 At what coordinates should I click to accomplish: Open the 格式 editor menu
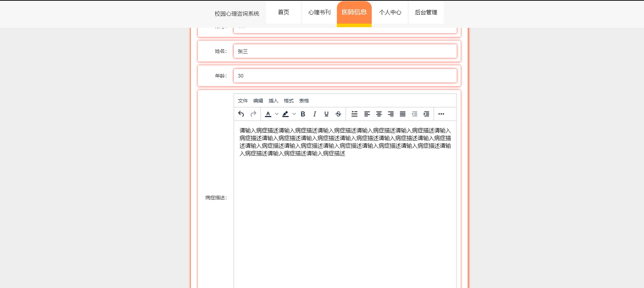(289, 101)
